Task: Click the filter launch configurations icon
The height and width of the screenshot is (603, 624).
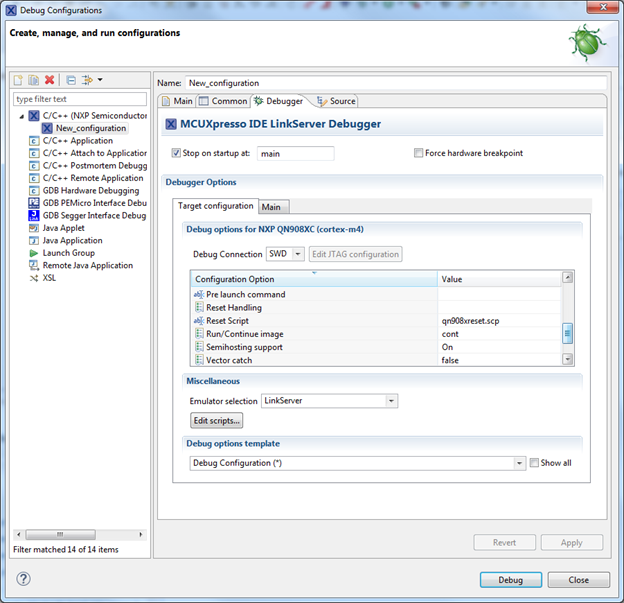Action: [x=87, y=80]
